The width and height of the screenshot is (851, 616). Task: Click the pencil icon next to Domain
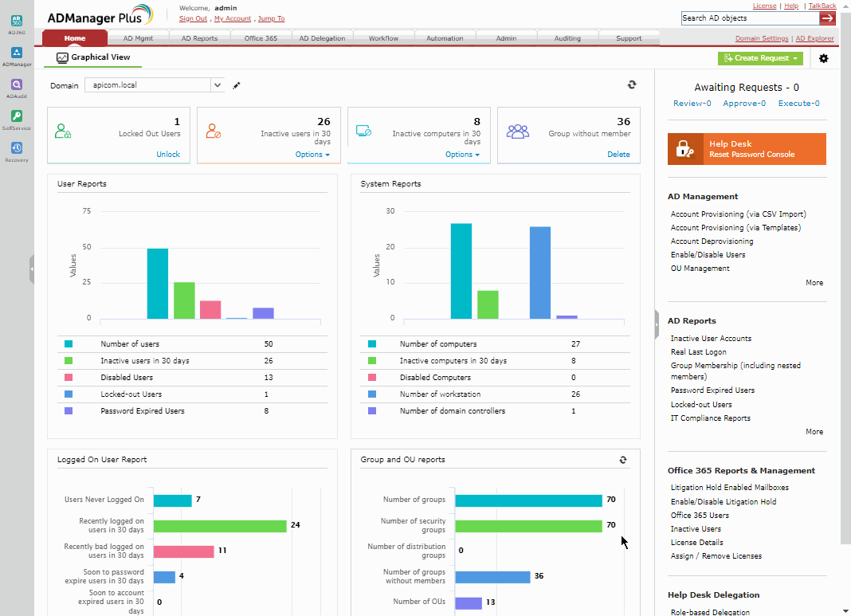(x=237, y=85)
